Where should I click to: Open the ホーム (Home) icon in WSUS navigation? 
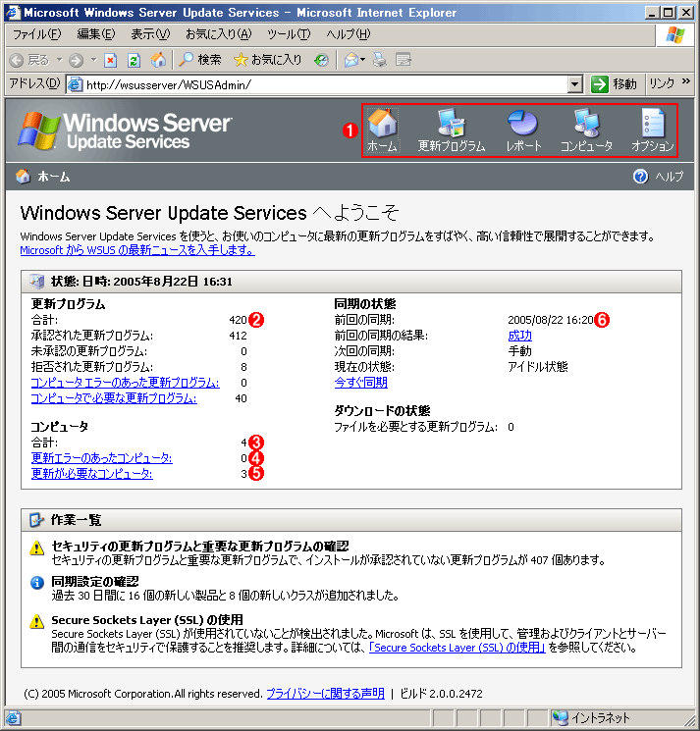(x=382, y=131)
